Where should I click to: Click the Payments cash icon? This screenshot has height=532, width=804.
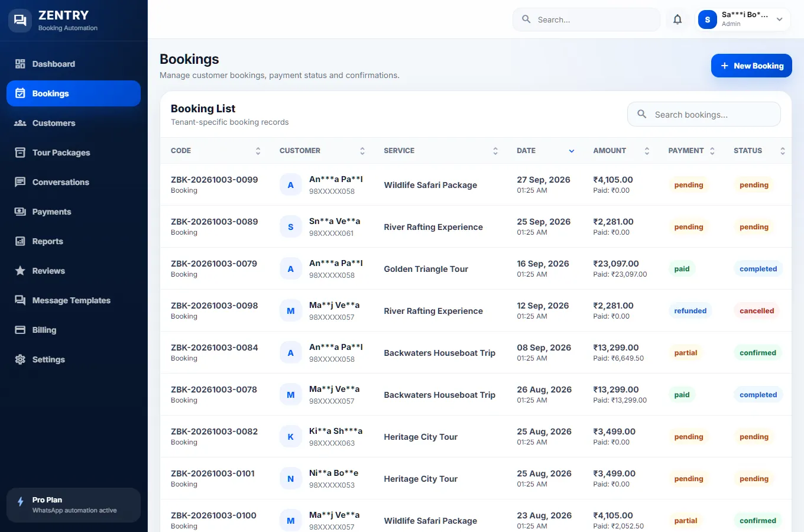coord(20,212)
